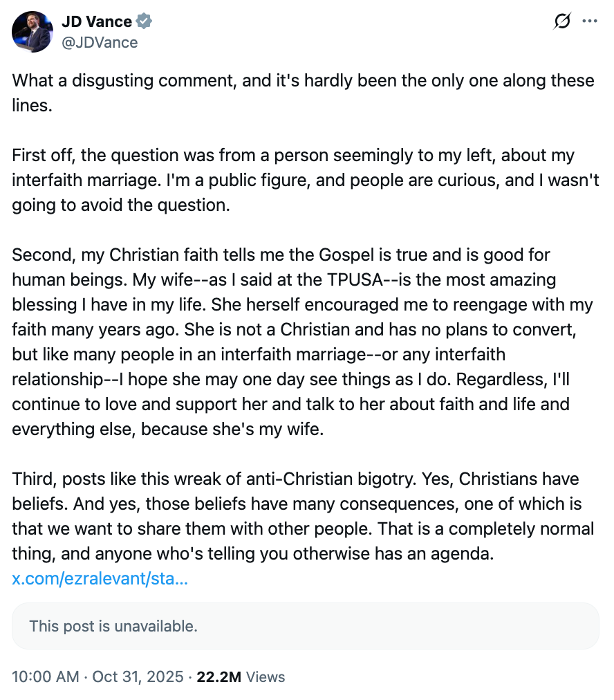The height and width of the screenshot is (700, 614).
Task: Click the paragraph beginning 'Second, my Christian faith'
Action: click(x=304, y=342)
